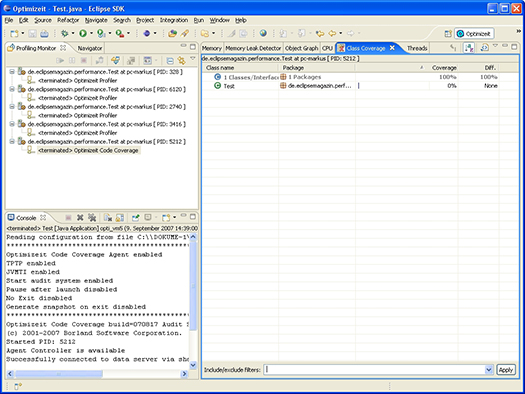Open the Profile history dropdown arrow
Image resolution: width=525 pixels, height=394 pixels.
109,33
